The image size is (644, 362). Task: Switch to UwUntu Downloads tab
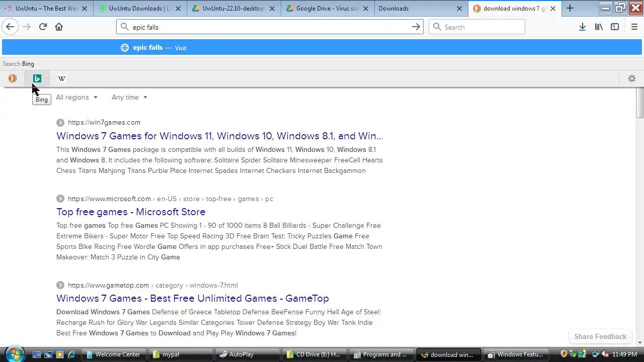[x=139, y=9]
